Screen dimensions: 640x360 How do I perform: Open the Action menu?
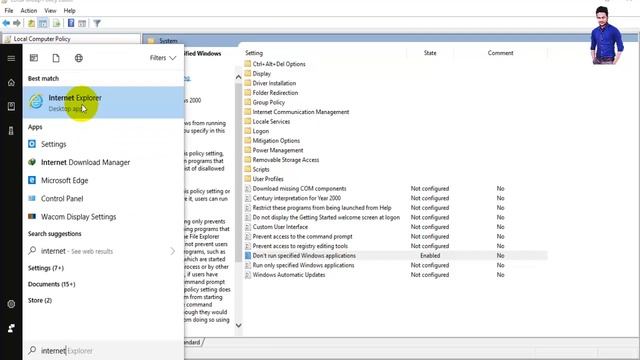pyautogui.click(x=29, y=11)
